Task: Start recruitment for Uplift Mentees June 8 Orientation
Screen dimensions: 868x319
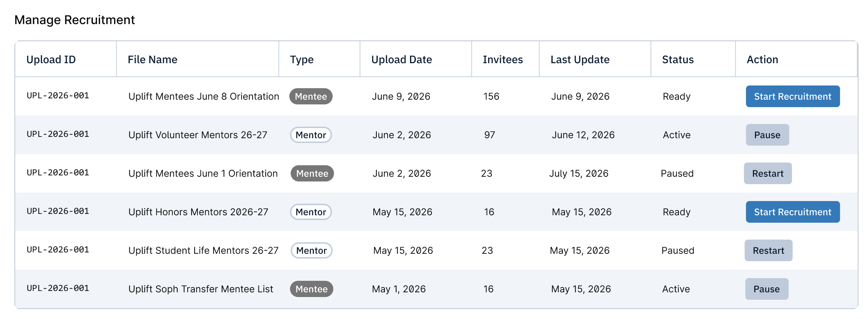Action: 793,96
